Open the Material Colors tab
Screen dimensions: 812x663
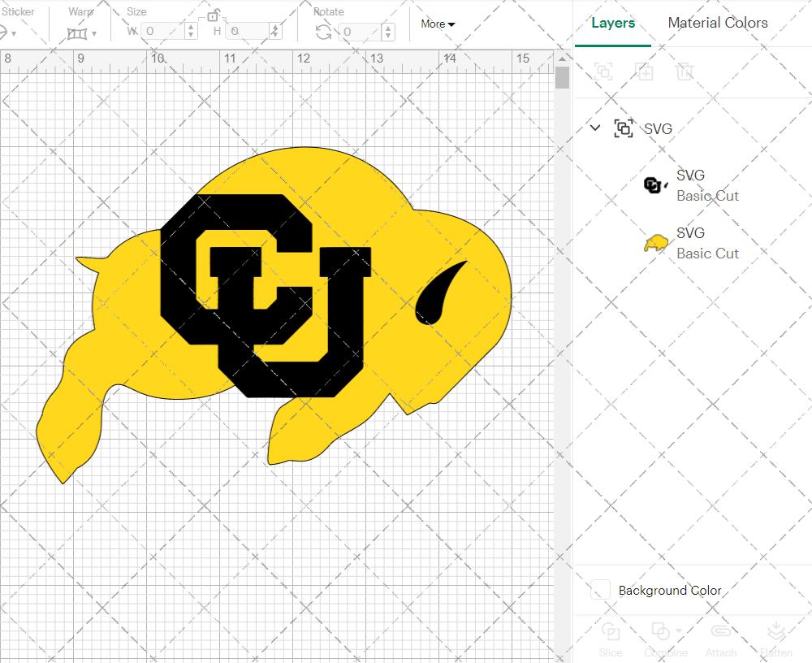(x=717, y=23)
